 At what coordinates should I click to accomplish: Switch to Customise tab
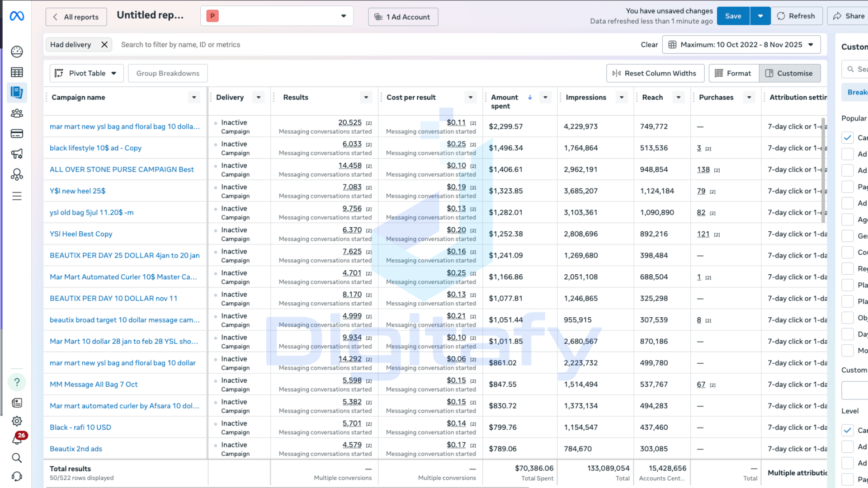[790, 73]
